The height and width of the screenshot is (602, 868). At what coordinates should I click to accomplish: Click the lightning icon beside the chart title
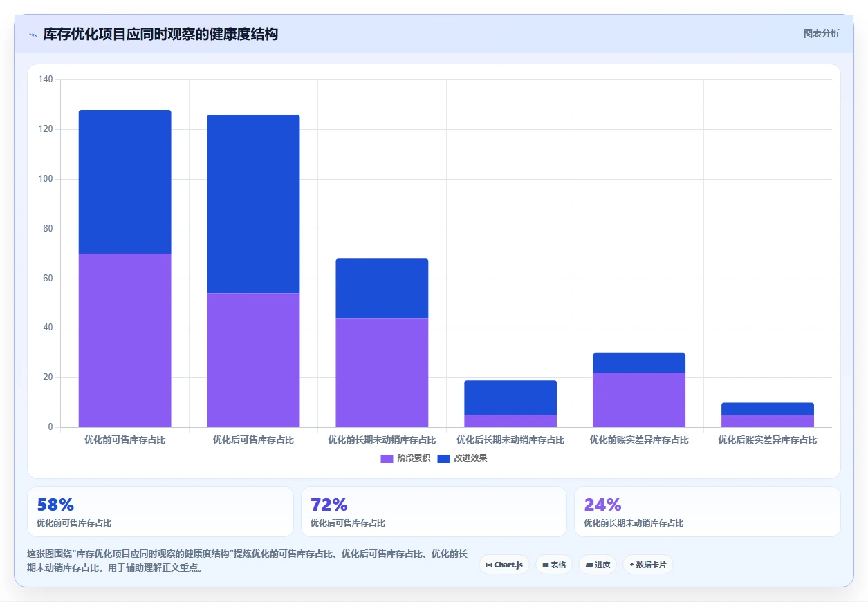[x=33, y=35]
